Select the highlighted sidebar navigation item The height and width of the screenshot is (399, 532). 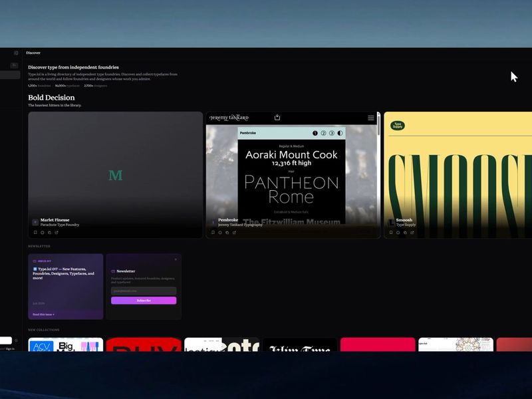pos(10,75)
